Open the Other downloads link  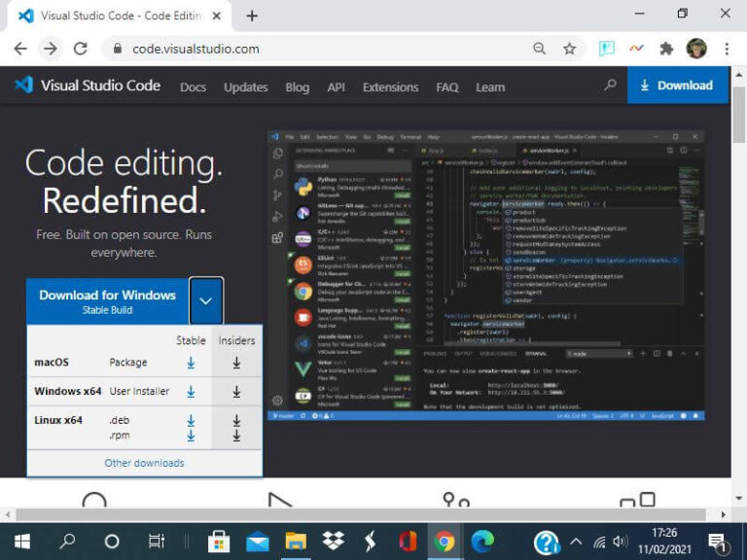144,463
